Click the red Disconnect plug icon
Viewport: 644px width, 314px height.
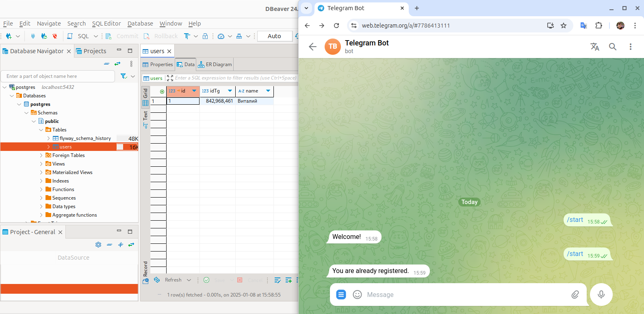coord(55,36)
